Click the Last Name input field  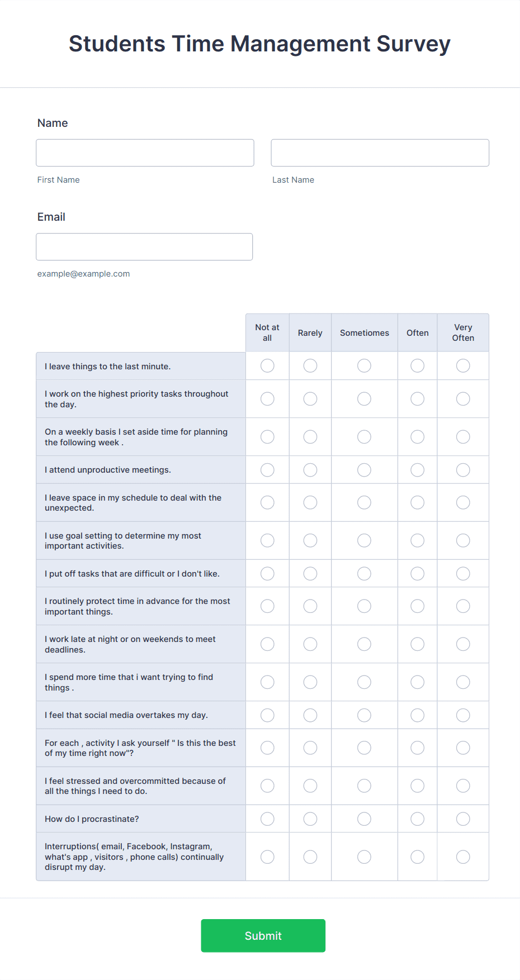tap(380, 153)
